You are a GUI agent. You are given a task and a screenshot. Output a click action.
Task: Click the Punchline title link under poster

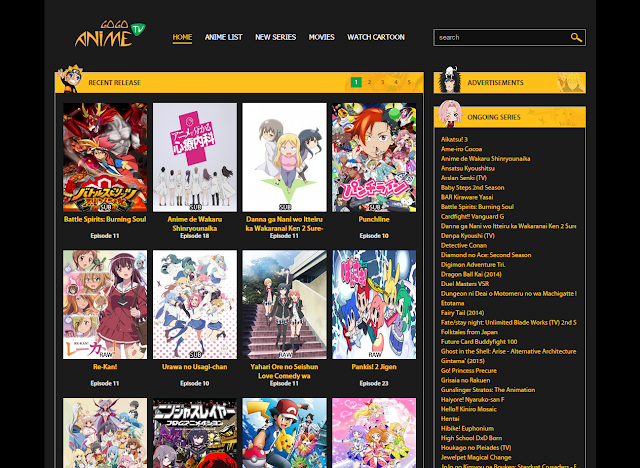374,220
